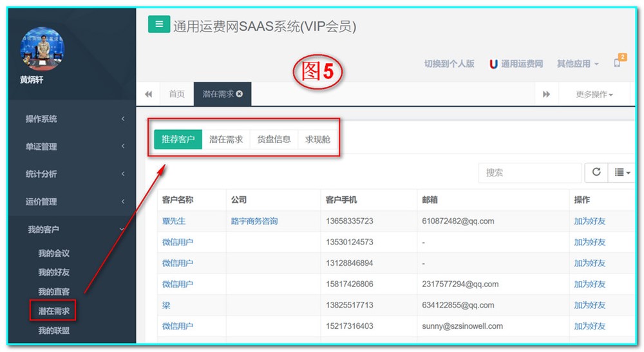Viewport: 644px width, 352px height.
Task: Open 我的会议 in the sidebar
Action: click(x=54, y=253)
